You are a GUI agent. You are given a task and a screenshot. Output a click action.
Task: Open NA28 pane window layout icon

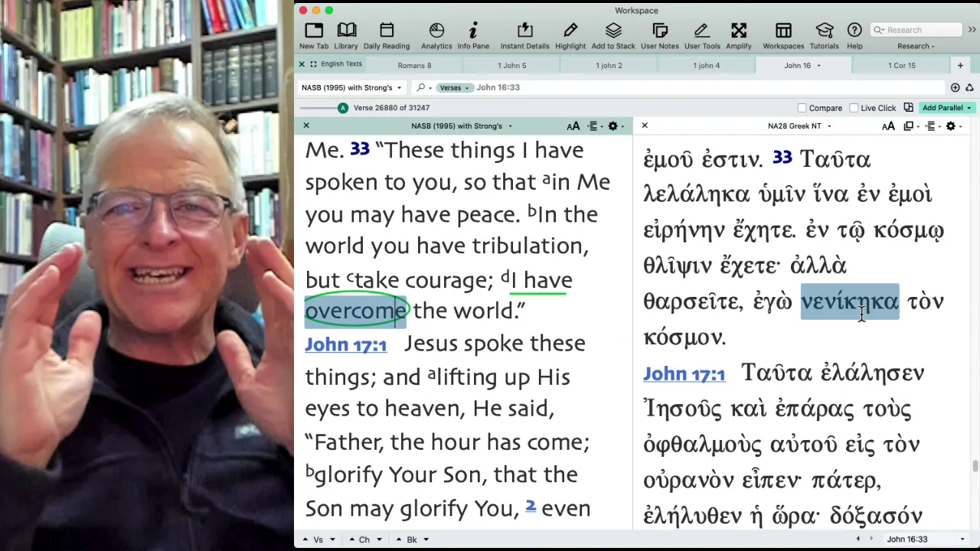[x=910, y=126]
